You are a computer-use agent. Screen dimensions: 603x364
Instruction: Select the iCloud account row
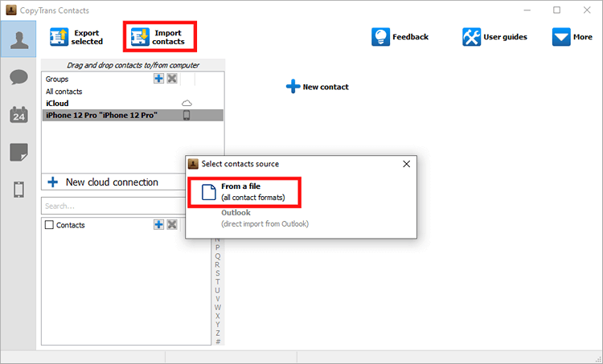133,104
